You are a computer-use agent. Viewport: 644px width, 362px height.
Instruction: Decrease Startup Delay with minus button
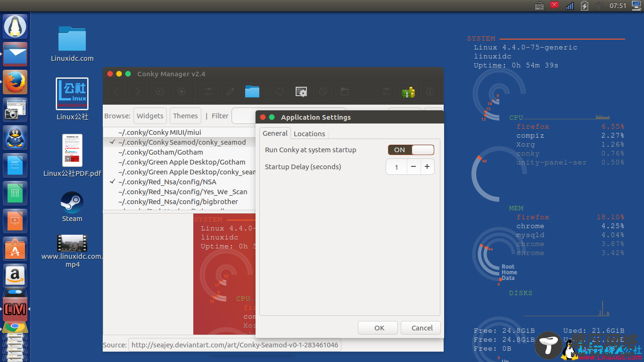413,167
